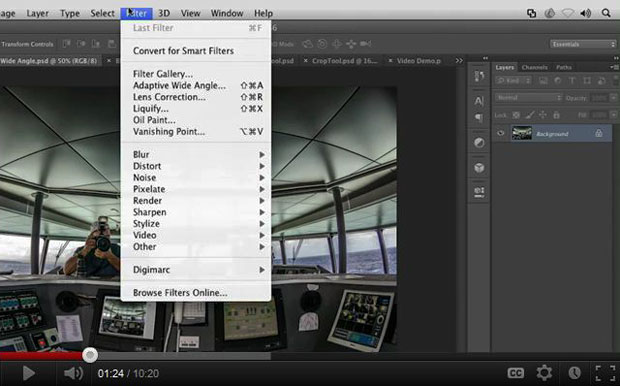Open the Normal blend mode dropdown
The image size is (620, 386).
[528, 97]
